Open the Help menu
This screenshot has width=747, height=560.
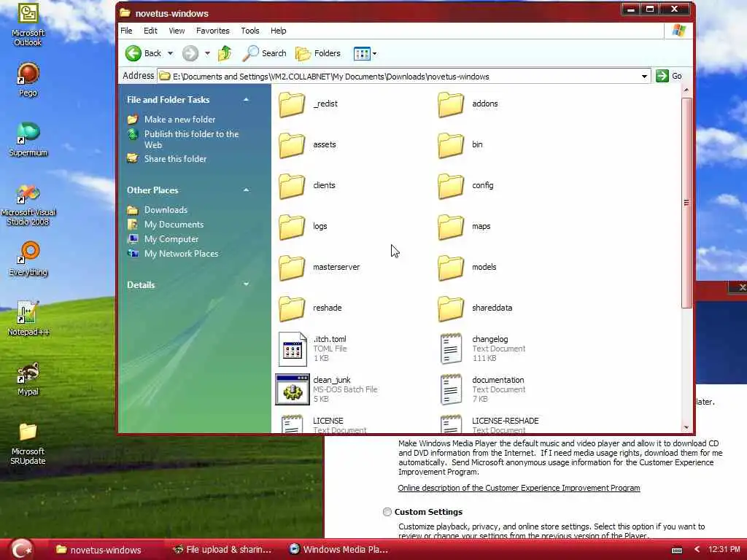click(278, 31)
